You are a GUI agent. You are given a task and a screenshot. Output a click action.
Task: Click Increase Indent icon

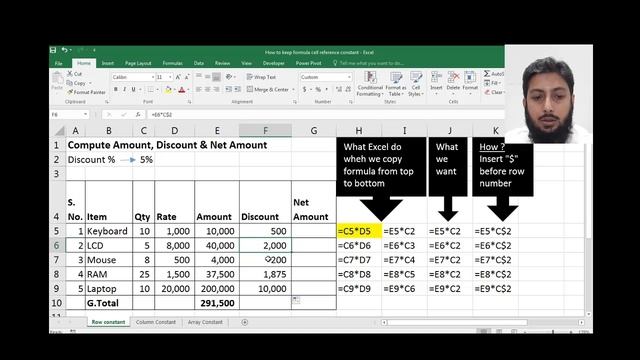click(x=237, y=89)
